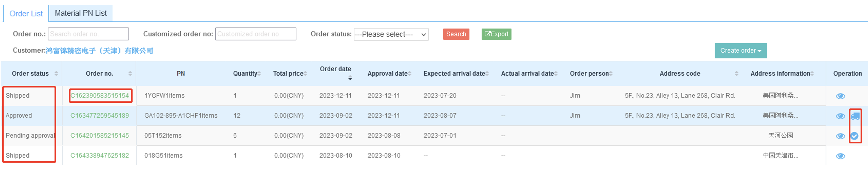Click the truck shipping icon for Approved order
868x170 pixels.
tap(855, 116)
